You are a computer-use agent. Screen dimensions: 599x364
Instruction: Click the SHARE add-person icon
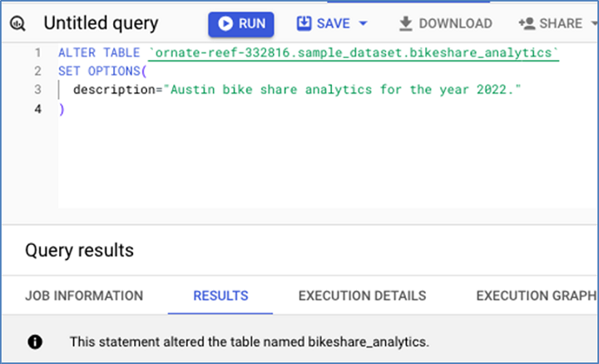point(526,23)
